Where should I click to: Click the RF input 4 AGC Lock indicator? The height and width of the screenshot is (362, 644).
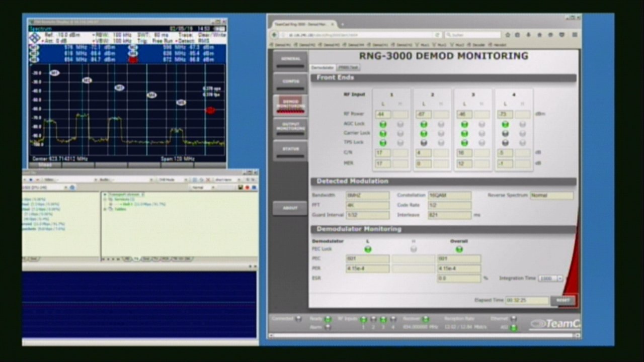(505, 124)
